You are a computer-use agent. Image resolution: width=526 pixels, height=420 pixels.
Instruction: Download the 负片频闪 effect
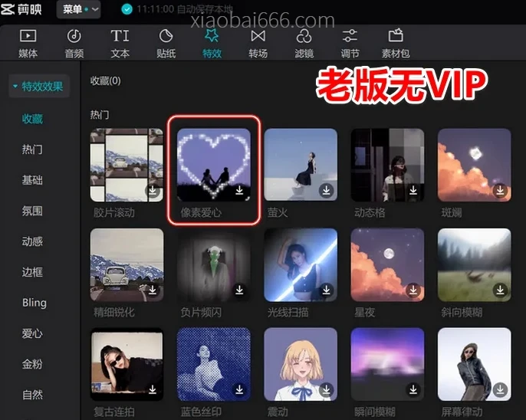(239, 290)
